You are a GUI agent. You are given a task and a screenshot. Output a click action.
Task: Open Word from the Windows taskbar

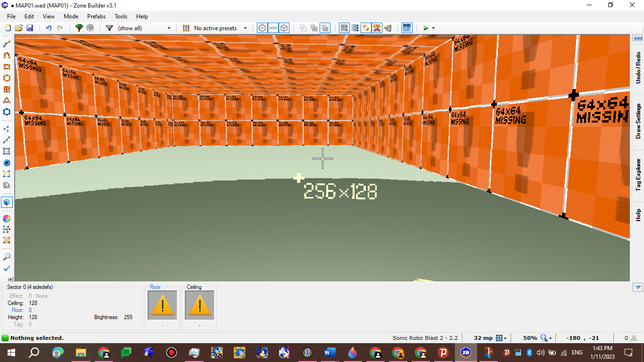pyautogui.click(x=330, y=352)
